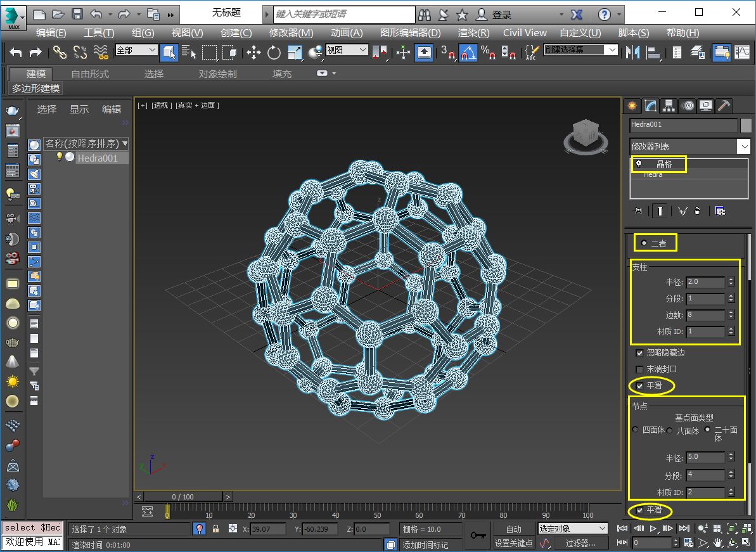This screenshot has height=552, width=756.
Task: Select the Select and Link tool
Action: (x=60, y=52)
